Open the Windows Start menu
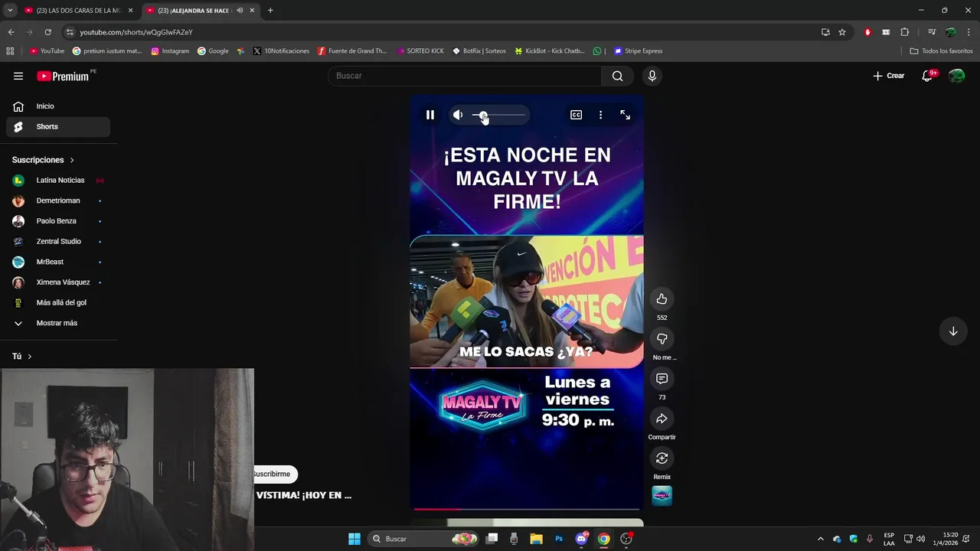 (354, 539)
